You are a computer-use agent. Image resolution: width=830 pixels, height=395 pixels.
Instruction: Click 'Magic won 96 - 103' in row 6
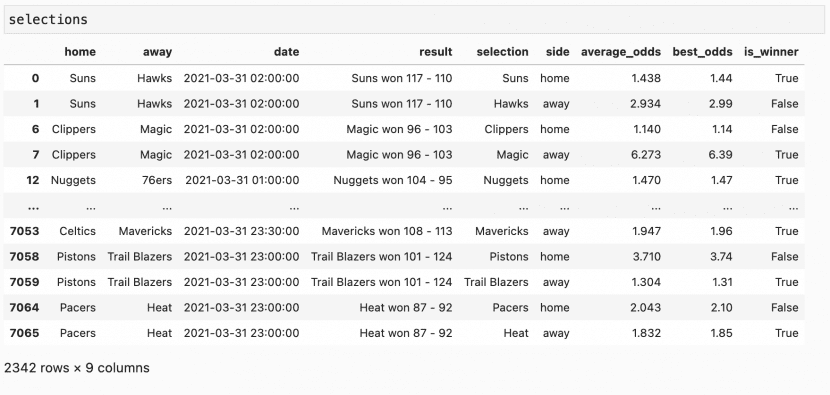pos(399,129)
